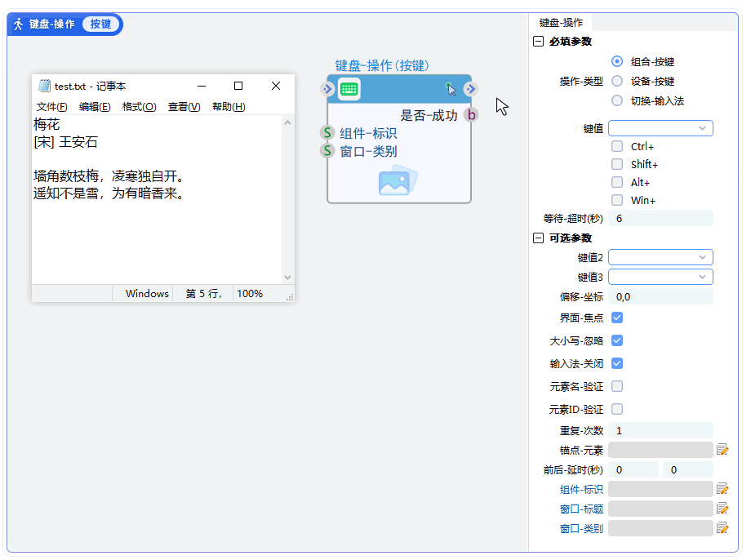
Task: Click the Notepad icon in test.txt title bar
Action: point(44,86)
